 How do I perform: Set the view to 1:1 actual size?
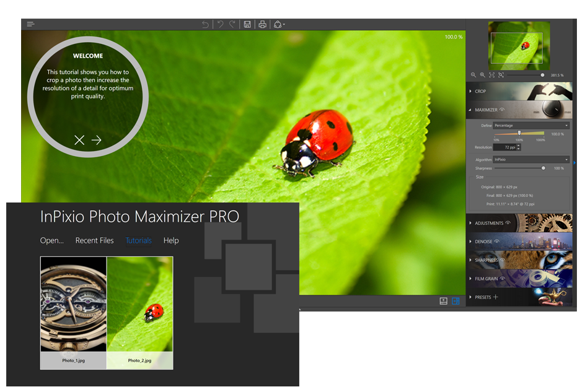tap(491, 75)
